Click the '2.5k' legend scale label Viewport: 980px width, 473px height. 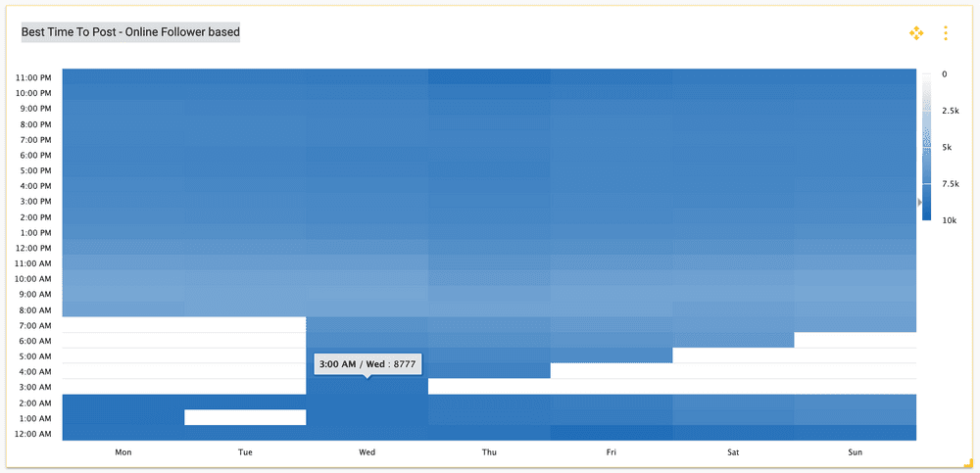pyautogui.click(x=950, y=112)
